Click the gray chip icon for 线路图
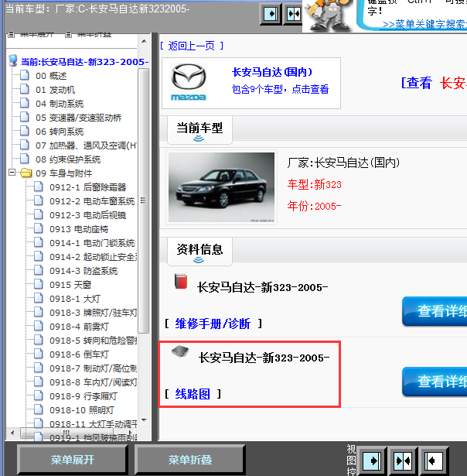The width and height of the screenshot is (467, 476). click(180, 351)
